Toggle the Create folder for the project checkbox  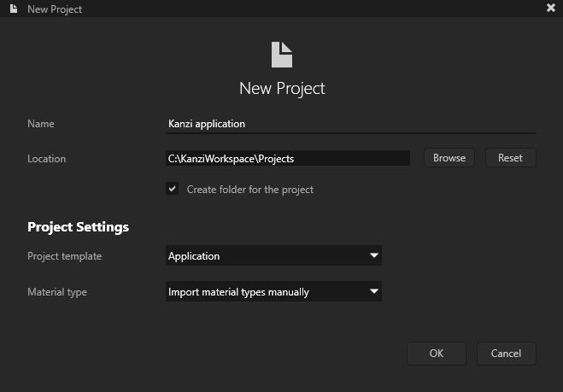click(173, 189)
